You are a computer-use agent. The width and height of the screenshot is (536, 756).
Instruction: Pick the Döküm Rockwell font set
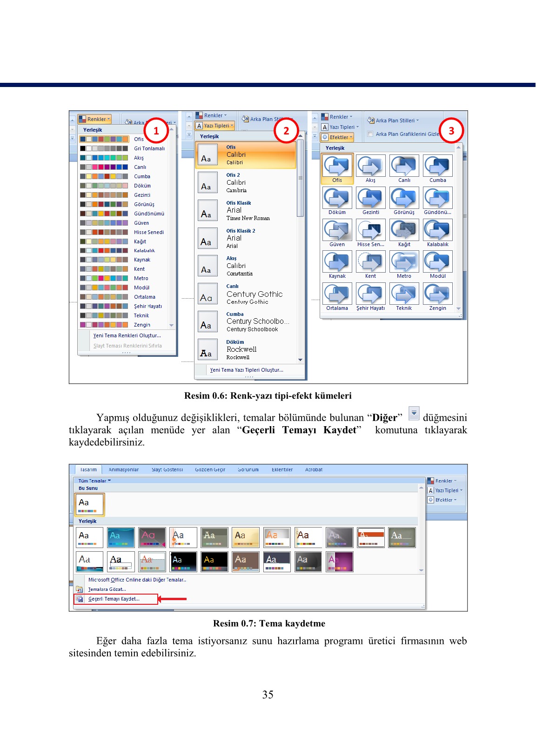(x=246, y=350)
